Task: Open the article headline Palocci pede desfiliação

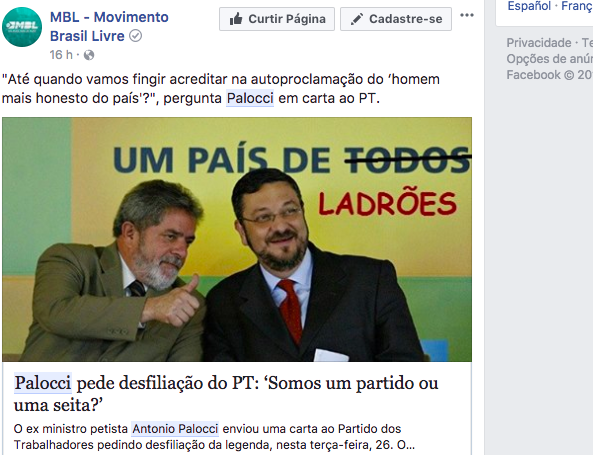Action: 226,394
